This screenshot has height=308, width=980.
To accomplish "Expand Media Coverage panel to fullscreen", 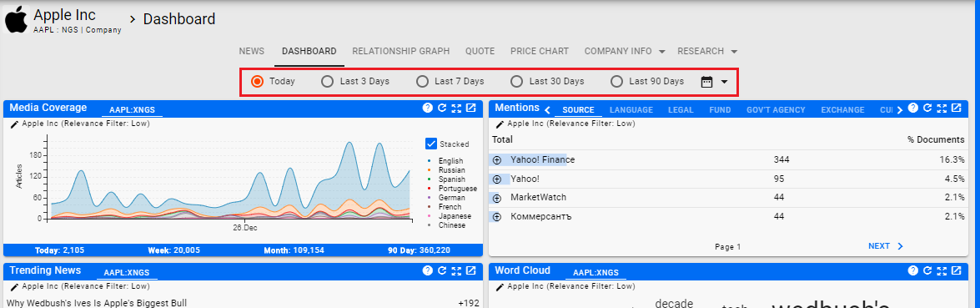I will [x=456, y=108].
